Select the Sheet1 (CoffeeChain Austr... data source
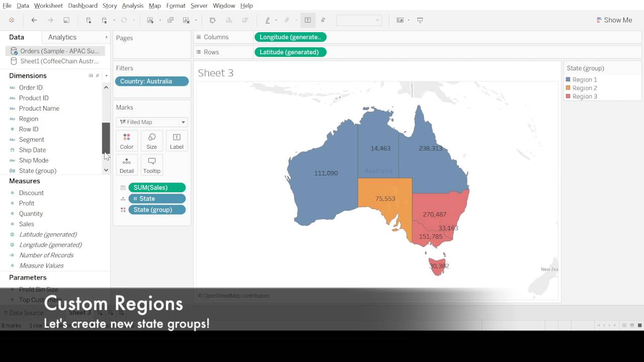 click(55, 61)
